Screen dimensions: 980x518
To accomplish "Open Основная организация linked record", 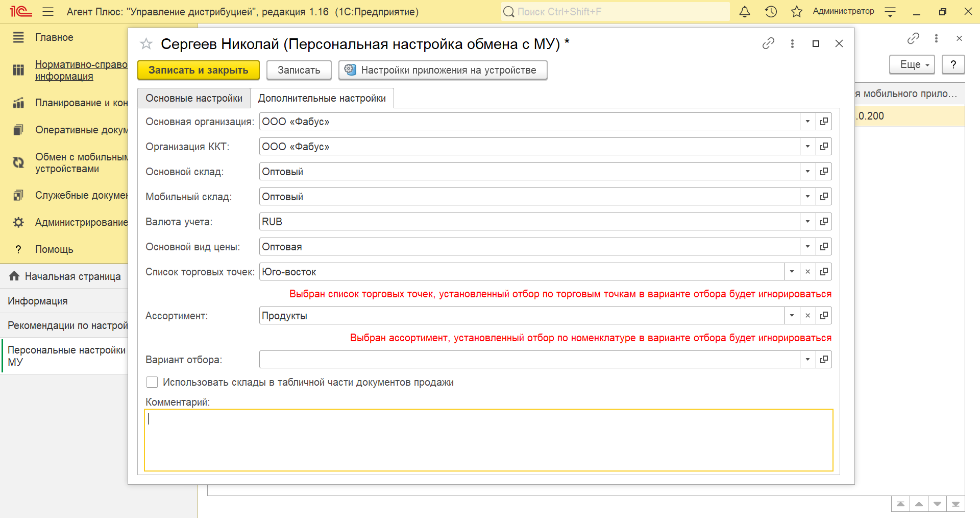I will tap(824, 122).
